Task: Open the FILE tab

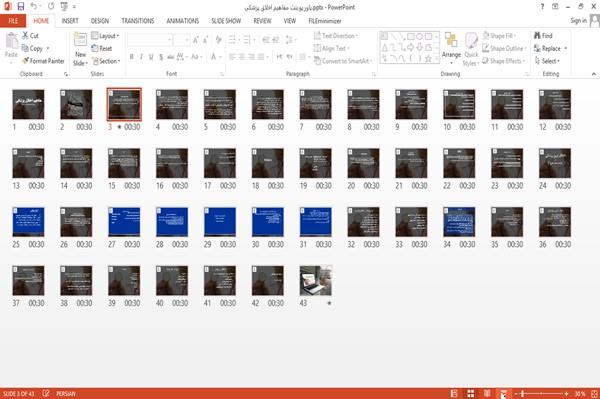Action: click(x=13, y=21)
